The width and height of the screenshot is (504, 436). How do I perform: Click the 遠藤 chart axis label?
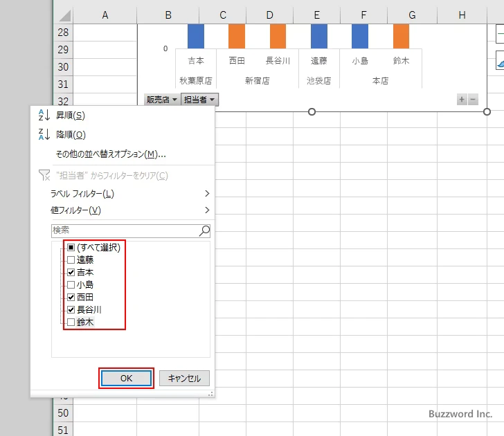tap(319, 61)
